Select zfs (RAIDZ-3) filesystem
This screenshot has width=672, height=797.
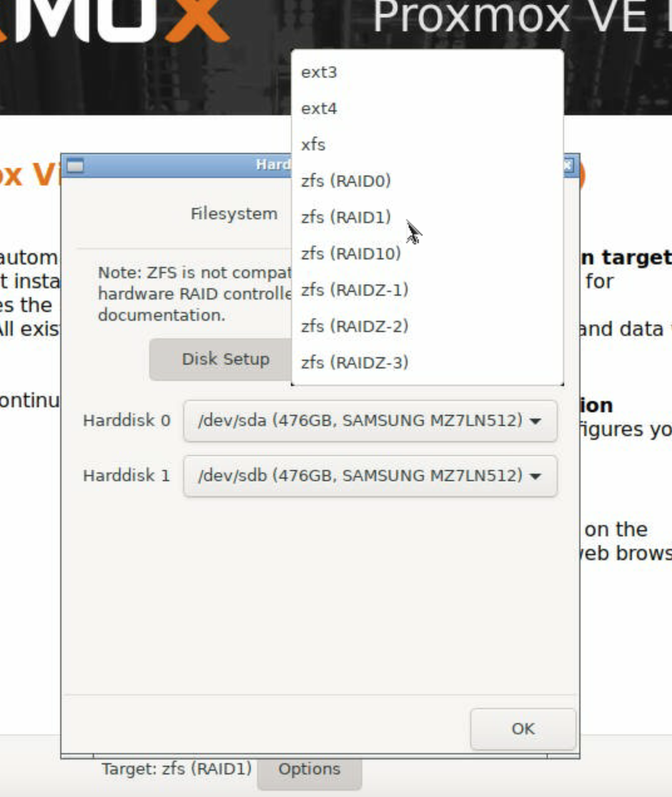click(x=355, y=363)
